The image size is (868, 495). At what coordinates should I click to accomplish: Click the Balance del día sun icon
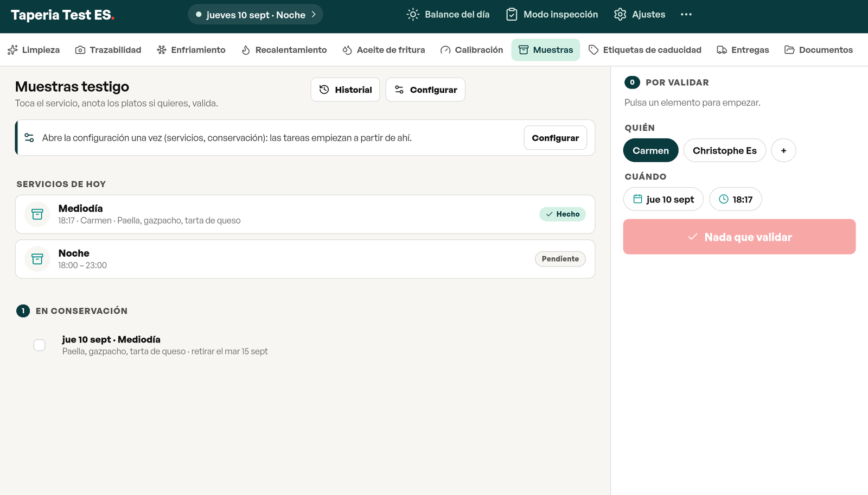pos(413,15)
